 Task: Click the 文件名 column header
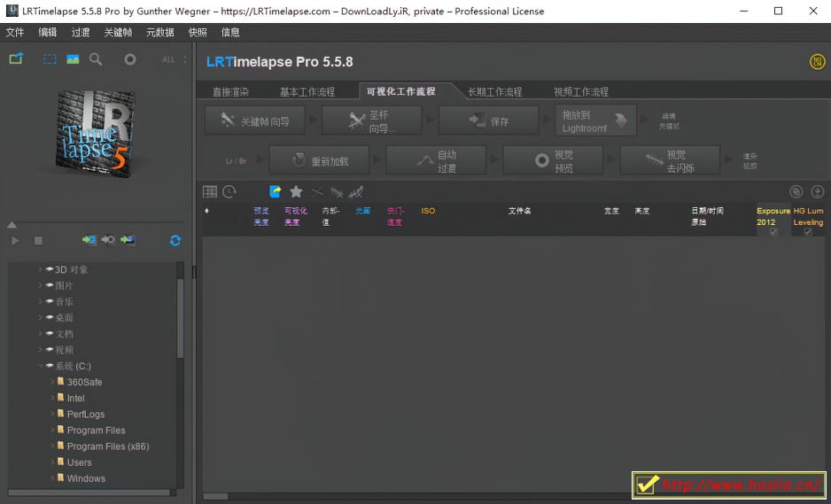[x=520, y=211]
